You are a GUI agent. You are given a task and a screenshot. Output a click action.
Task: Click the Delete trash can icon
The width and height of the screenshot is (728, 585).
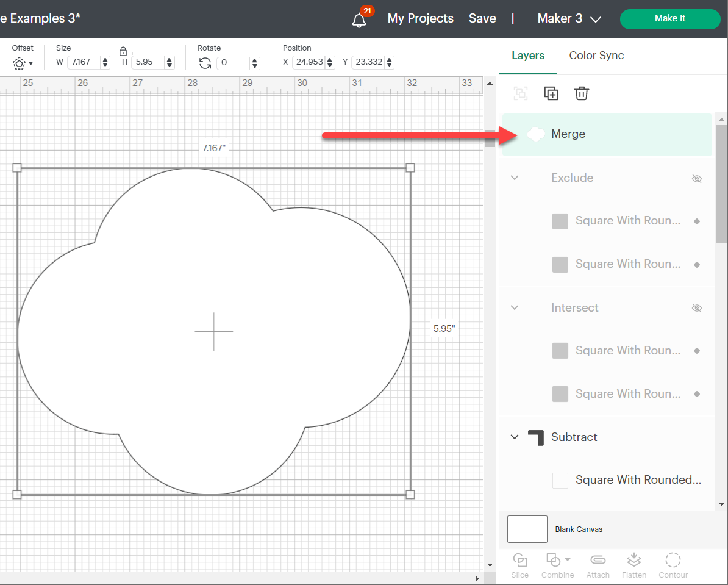581,93
